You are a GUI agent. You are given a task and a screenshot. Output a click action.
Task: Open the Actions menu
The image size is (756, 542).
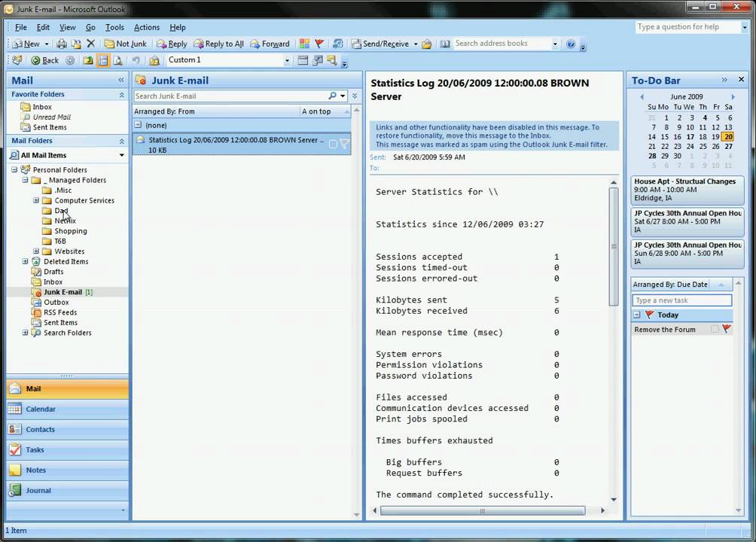pyautogui.click(x=147, y=28)
